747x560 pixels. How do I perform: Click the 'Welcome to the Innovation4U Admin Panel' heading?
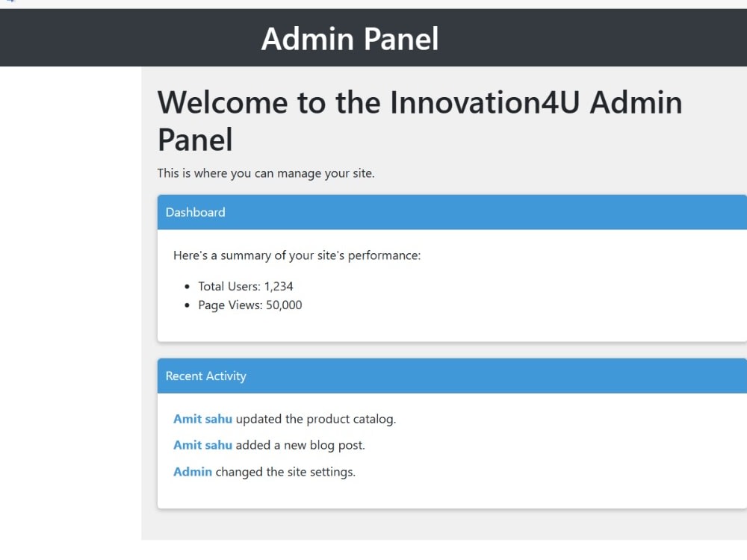420,121
